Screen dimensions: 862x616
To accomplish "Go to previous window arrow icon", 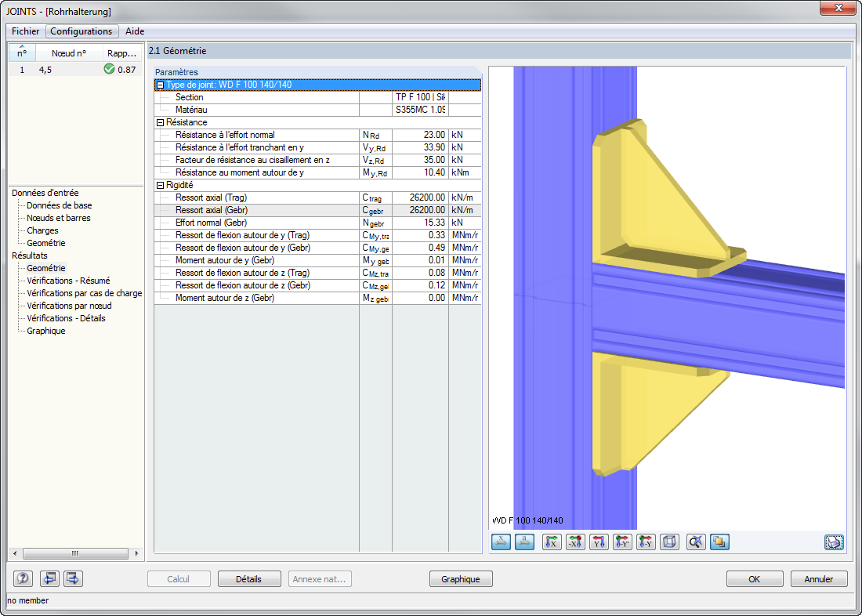I will pyautogui.click(x=49, y=578).
